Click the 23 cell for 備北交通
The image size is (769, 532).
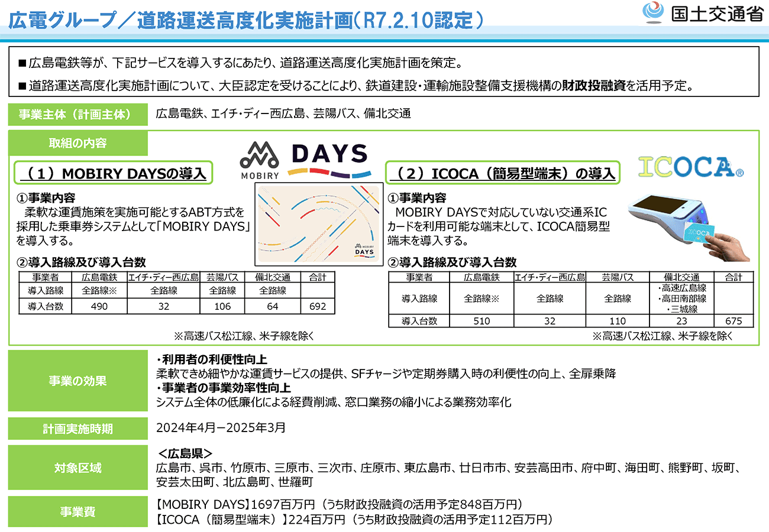click(681, 321)
